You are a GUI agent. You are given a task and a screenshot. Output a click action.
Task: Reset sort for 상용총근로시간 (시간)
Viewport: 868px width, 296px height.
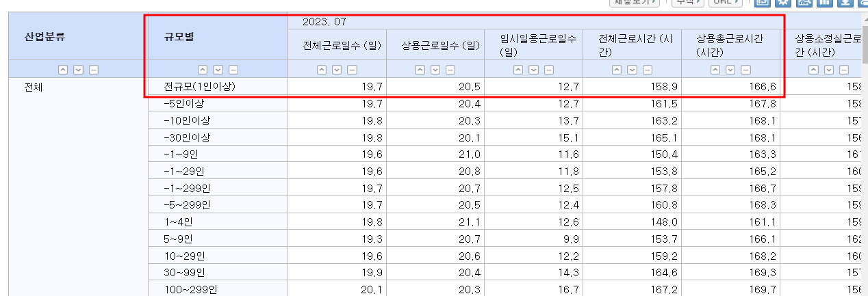coord(747,69)
